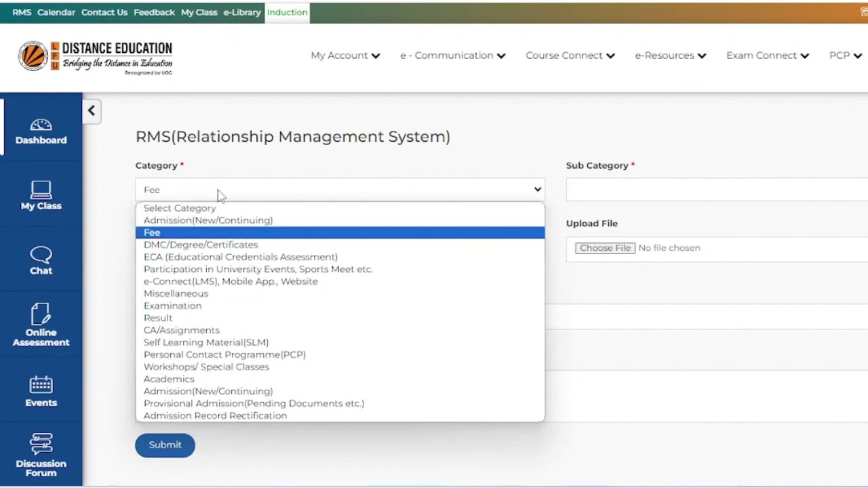Select first Admission(New/Continuing) option below Select Category
Image resolution: width=868 pixels, height=488 pixels.
pyautogui.click(x=340, y=220)
